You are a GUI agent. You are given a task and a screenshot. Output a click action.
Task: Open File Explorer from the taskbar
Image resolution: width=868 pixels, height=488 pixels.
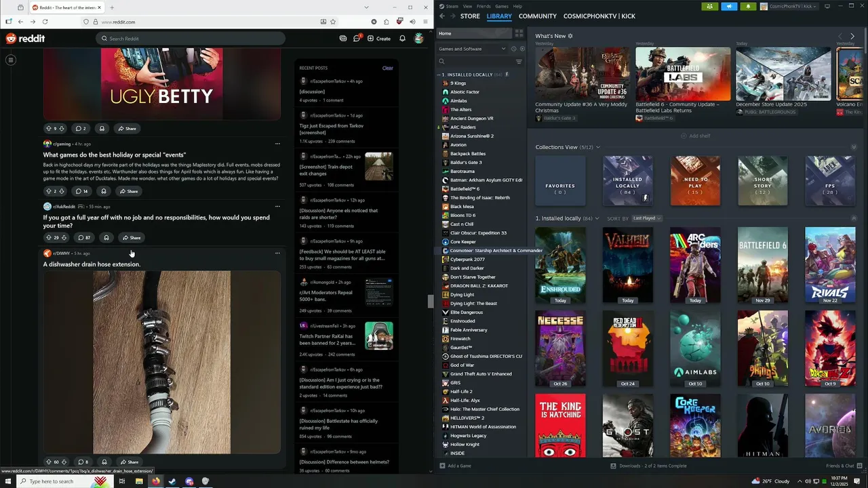click(139, 481)
